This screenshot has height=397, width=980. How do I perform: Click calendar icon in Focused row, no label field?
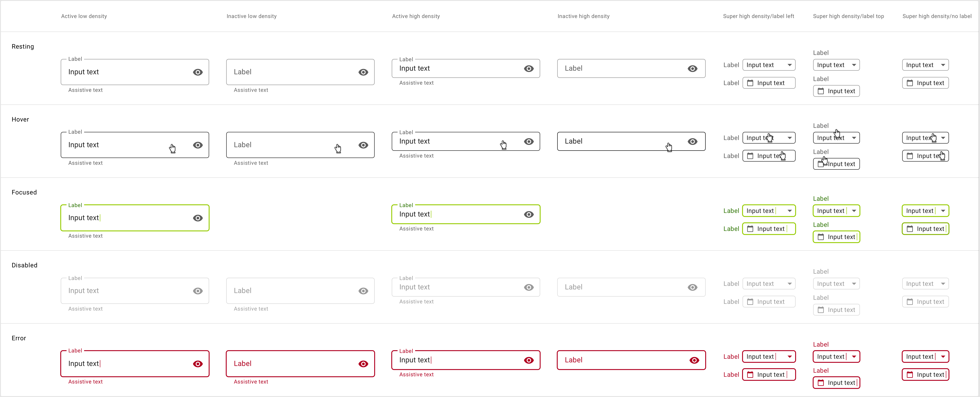coord(910,229)
